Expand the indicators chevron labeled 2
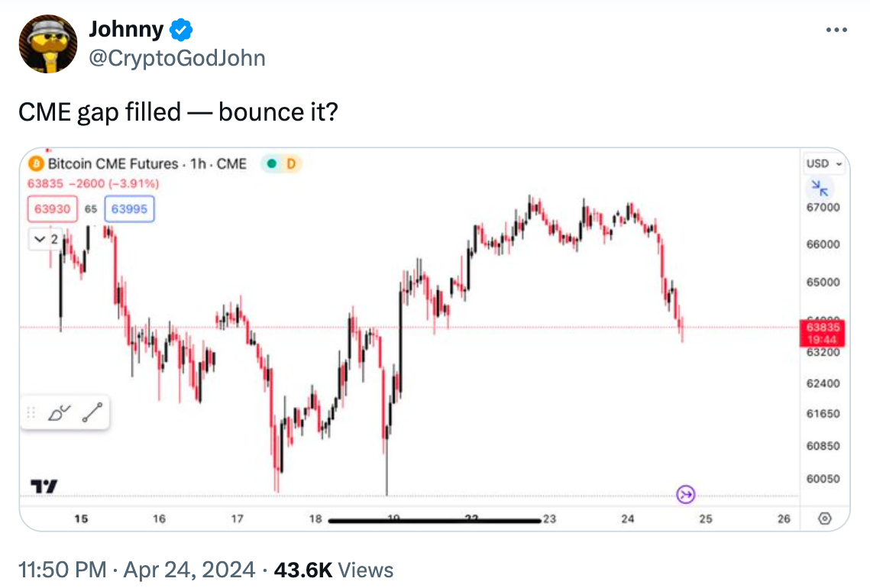This screenshot has width=870, height=588. [x=46, y=239]
